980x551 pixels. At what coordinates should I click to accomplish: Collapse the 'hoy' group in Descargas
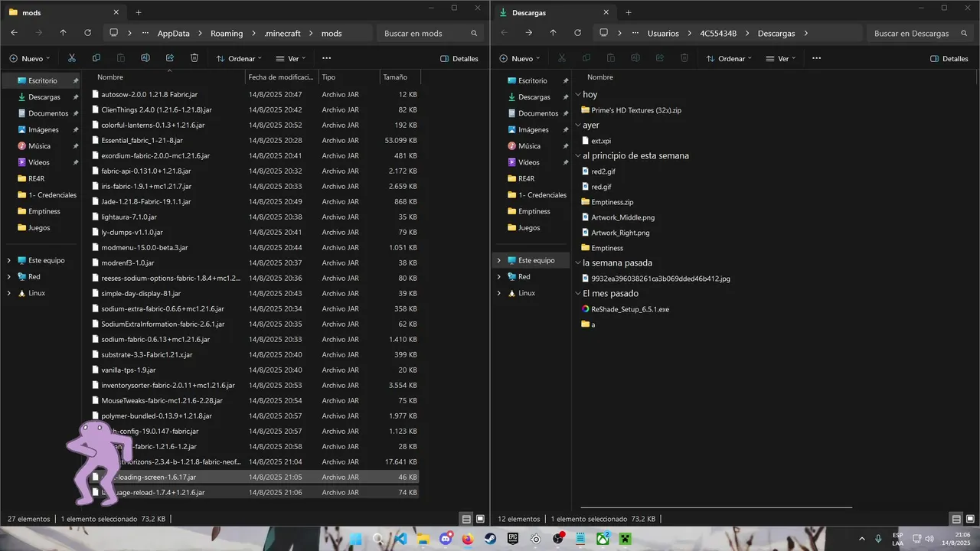[x=578, y=95]
